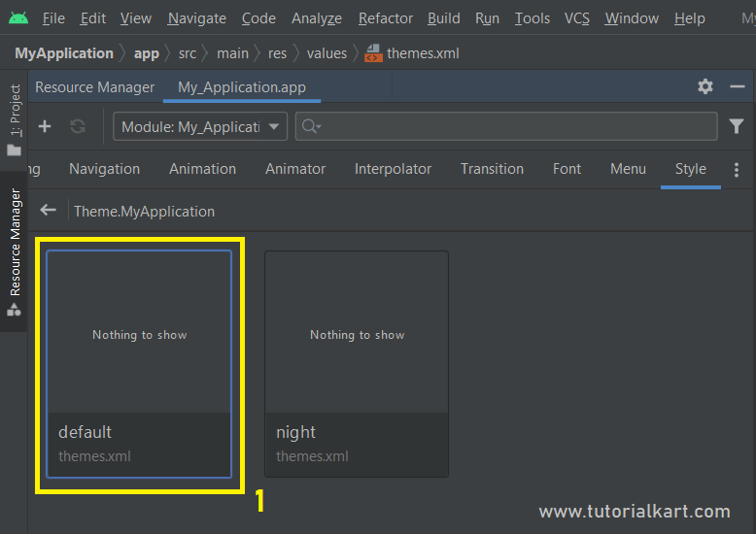Open more resource tabs kebab menu
The image size is (756, 534).
pos(737,170)
